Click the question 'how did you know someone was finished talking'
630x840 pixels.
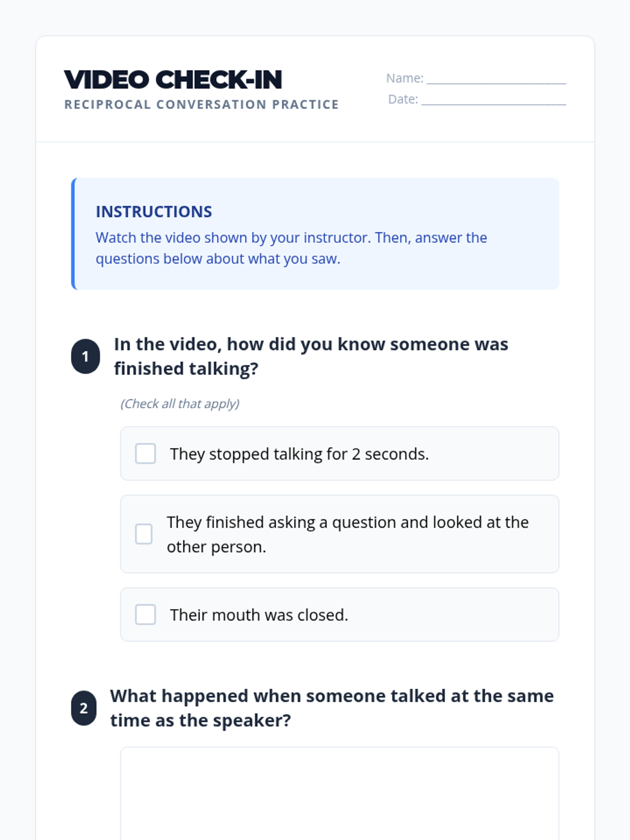[311, 356]
